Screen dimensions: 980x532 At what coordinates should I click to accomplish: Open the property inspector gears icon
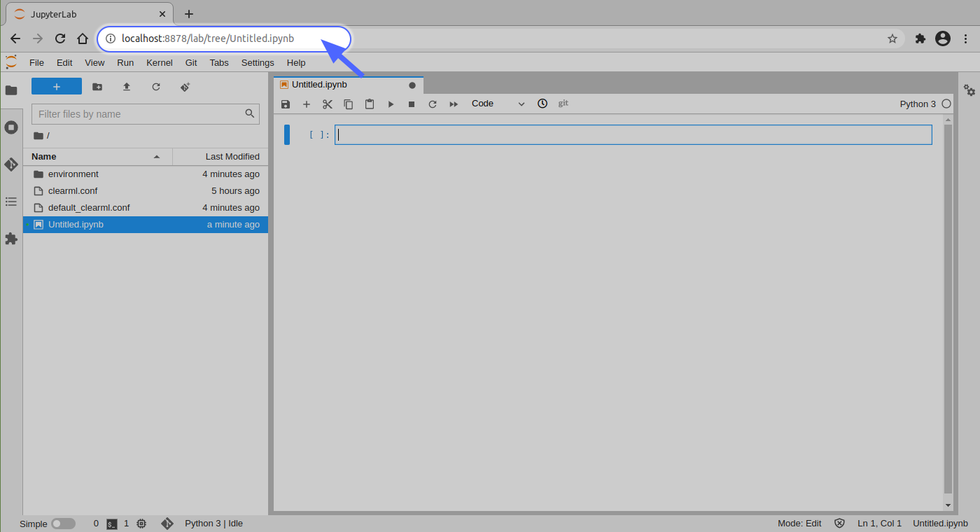[969, 90]
